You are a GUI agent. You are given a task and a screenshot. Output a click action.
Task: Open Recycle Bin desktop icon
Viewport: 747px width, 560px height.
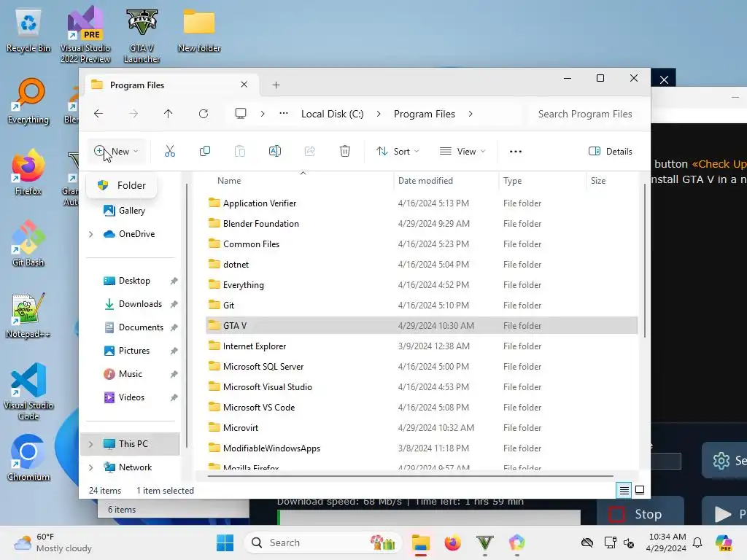pos(28,31)
